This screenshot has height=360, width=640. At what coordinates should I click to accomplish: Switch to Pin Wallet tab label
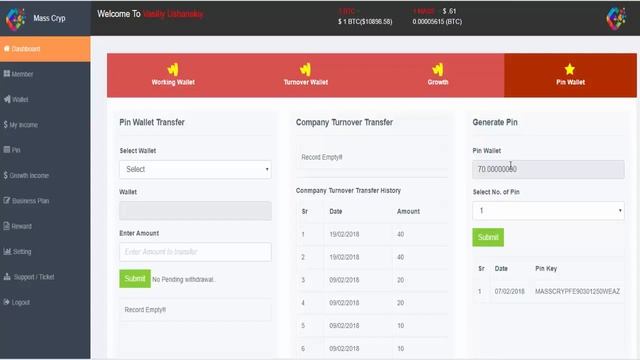click(x=570, y=82)
